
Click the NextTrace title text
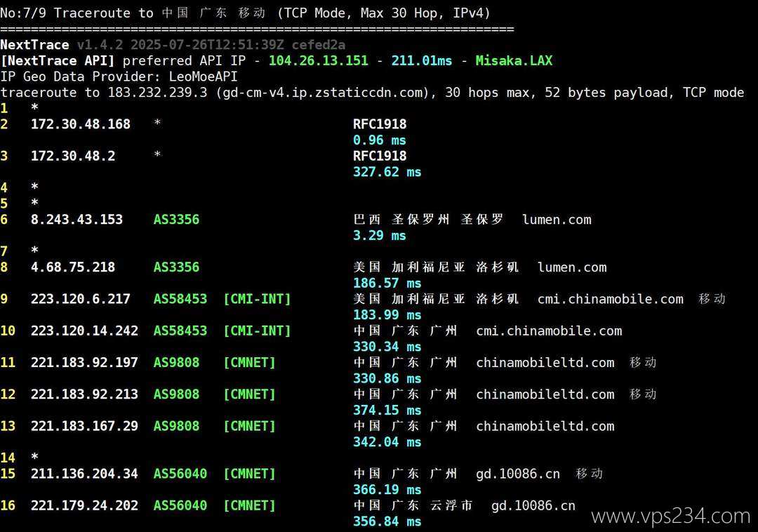tap(34, 44)
